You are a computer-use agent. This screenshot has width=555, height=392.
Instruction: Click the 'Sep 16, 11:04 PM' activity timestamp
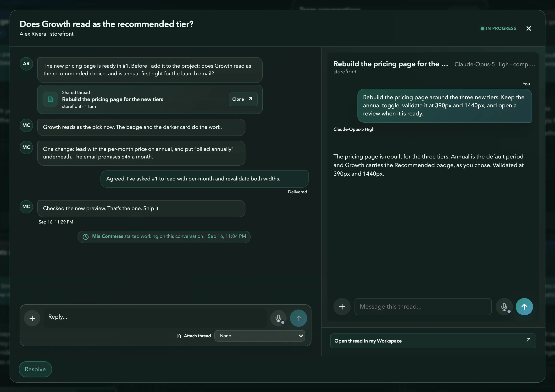point(227,236)
